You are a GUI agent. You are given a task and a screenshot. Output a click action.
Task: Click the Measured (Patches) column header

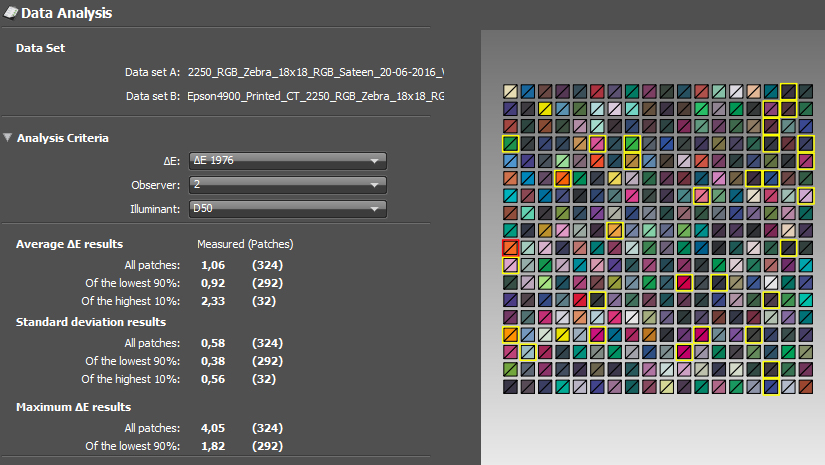point(245,244)
